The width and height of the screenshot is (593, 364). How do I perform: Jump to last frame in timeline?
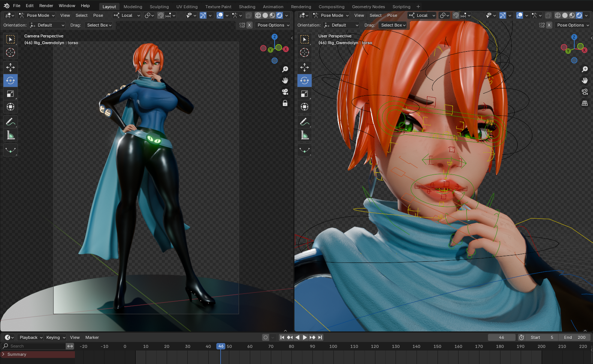click(x=320, y=337)
